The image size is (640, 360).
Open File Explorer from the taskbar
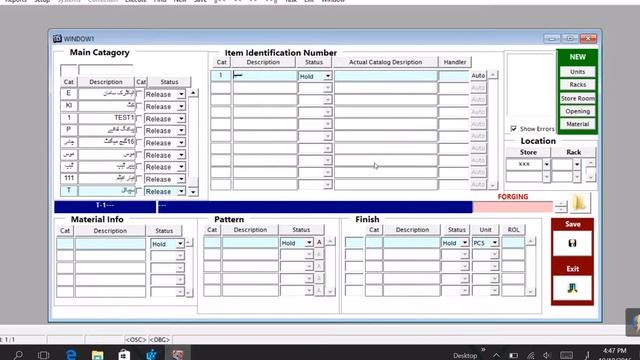click(x=98, y=355)
